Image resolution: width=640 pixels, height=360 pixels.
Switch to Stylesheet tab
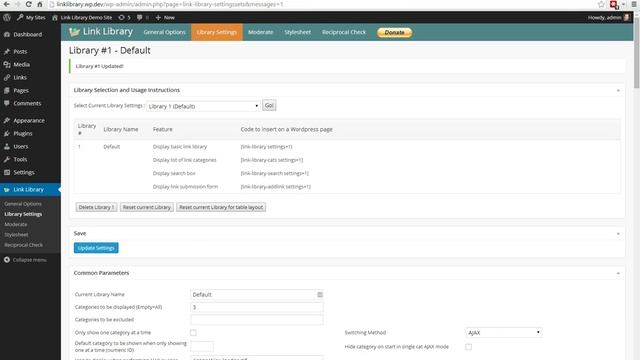tap(298, 32)
